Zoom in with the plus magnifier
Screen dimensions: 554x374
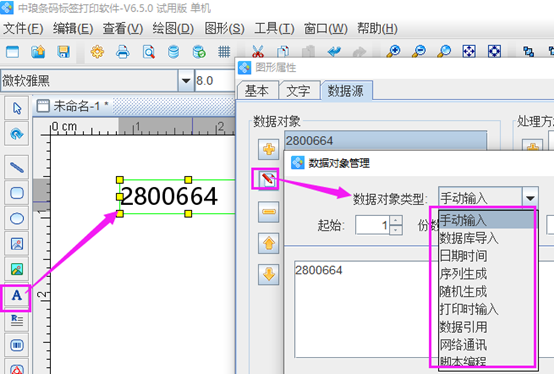(393, 52)
